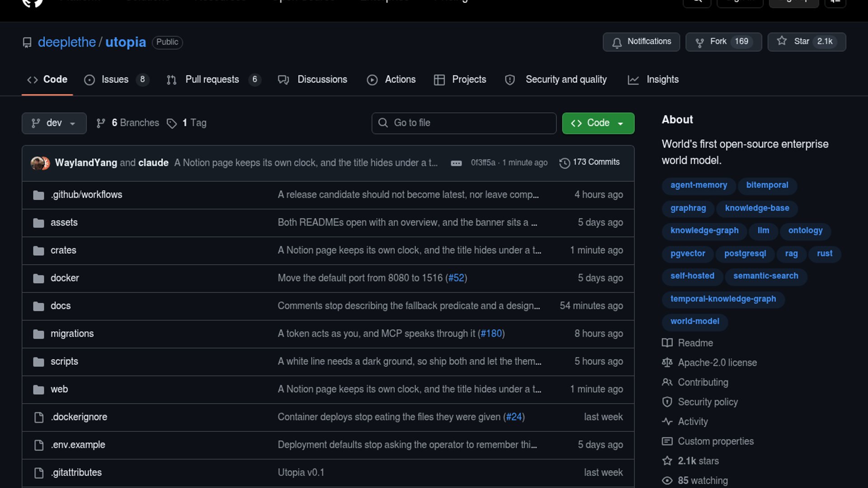This screenshot has width=868, height=488.
Task: Star the repository with the Star button
Action: (807, 42)
